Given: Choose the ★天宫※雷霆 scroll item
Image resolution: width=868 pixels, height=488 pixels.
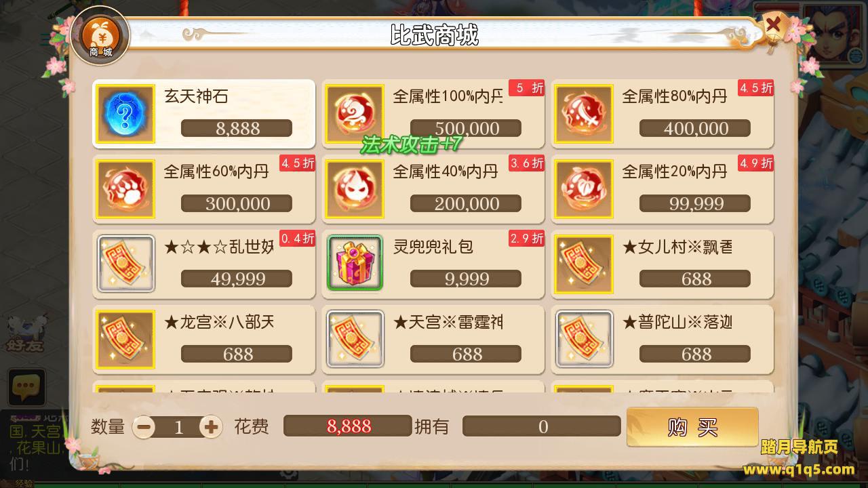Looking at the screenshot, I should coord(433,340).
